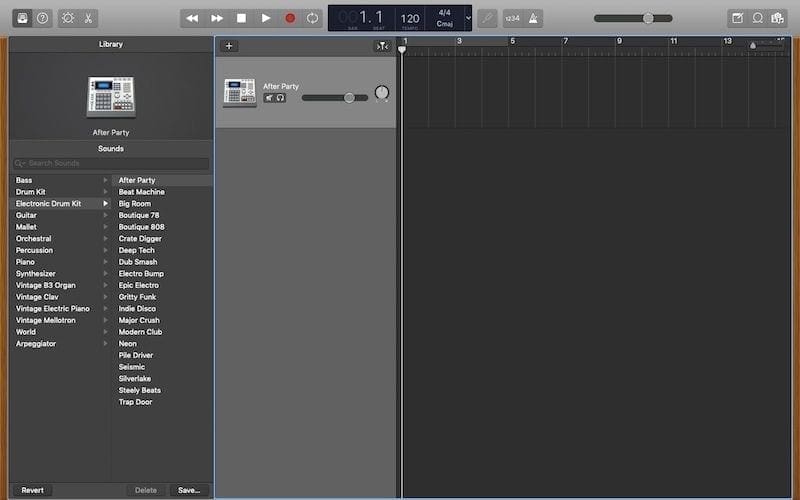The image size is (800, 500).
Task: Open the Media Browser button
Action: (x=778, y=18)
